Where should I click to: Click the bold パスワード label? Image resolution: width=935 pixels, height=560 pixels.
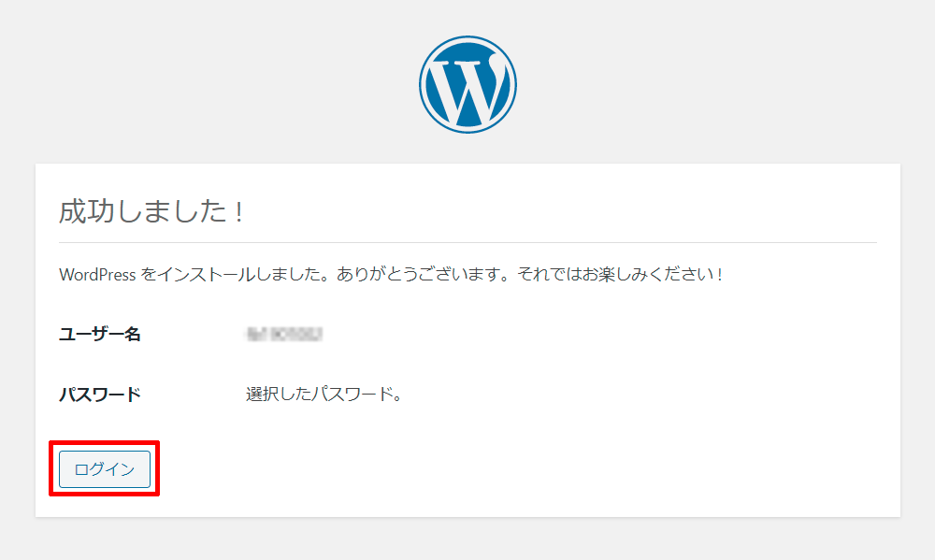(100, 394)
